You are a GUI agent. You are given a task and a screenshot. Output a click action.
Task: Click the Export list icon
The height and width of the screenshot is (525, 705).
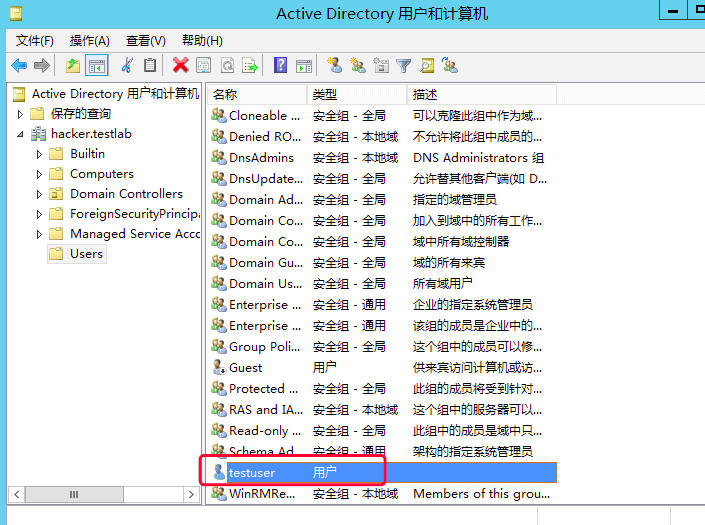pyautogui.click(x=250, y=66)
